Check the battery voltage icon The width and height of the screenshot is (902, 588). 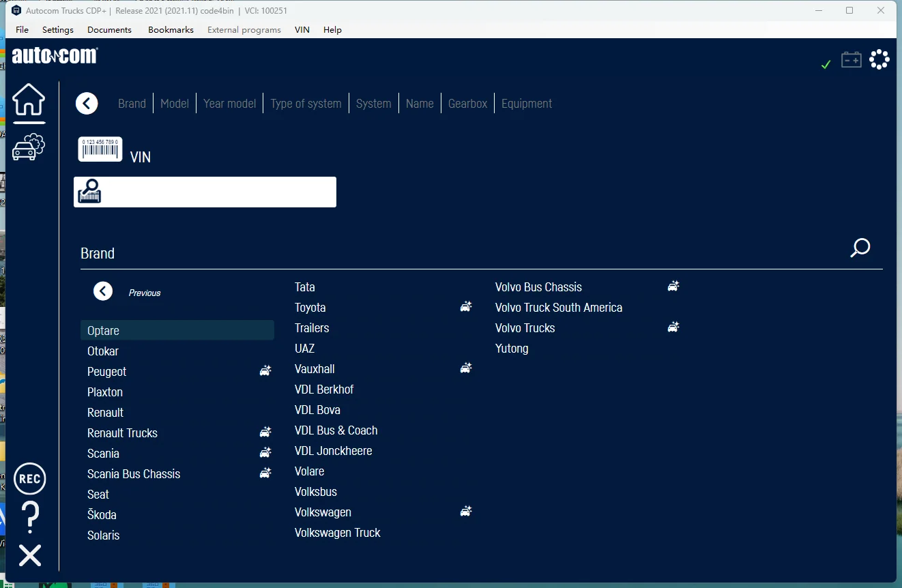coord(852,60)
